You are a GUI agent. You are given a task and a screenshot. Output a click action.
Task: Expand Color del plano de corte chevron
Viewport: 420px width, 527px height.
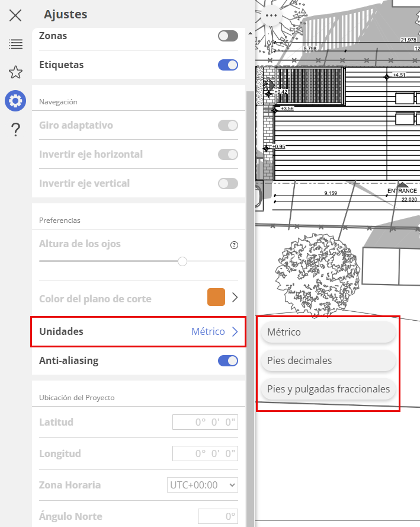coord(235,298)
